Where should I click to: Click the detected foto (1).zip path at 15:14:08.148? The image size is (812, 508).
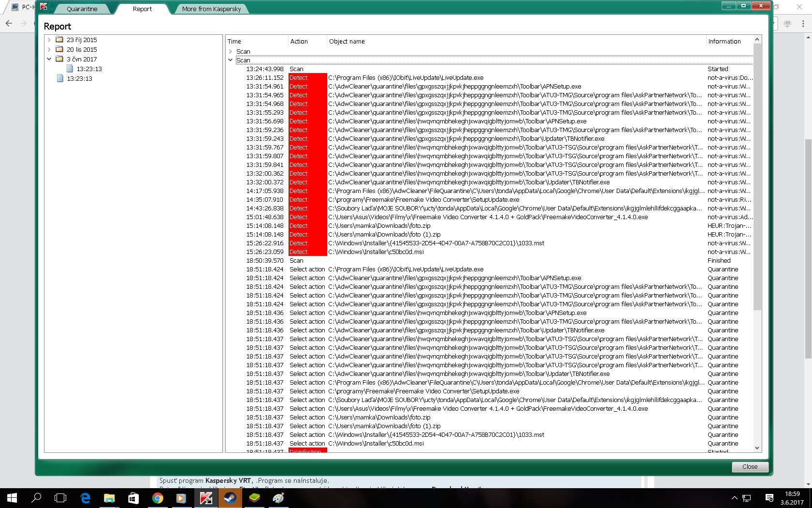[384, 234]
